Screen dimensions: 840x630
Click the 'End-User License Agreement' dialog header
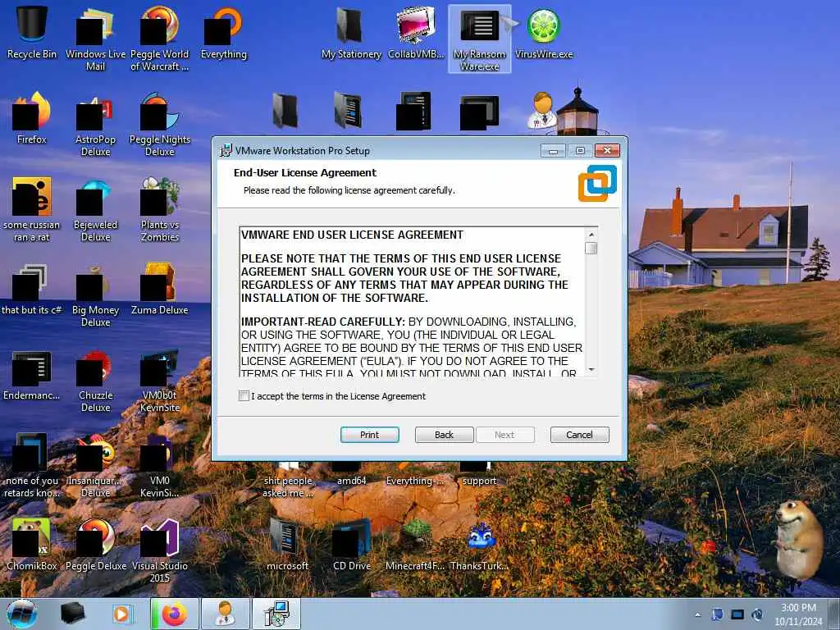pyautogui.click(x=305, y=172)
